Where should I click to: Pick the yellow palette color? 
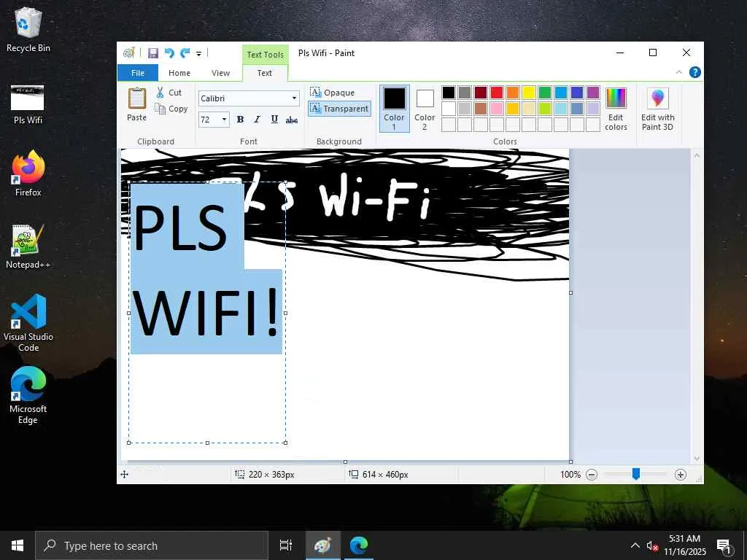pos(529,93)
